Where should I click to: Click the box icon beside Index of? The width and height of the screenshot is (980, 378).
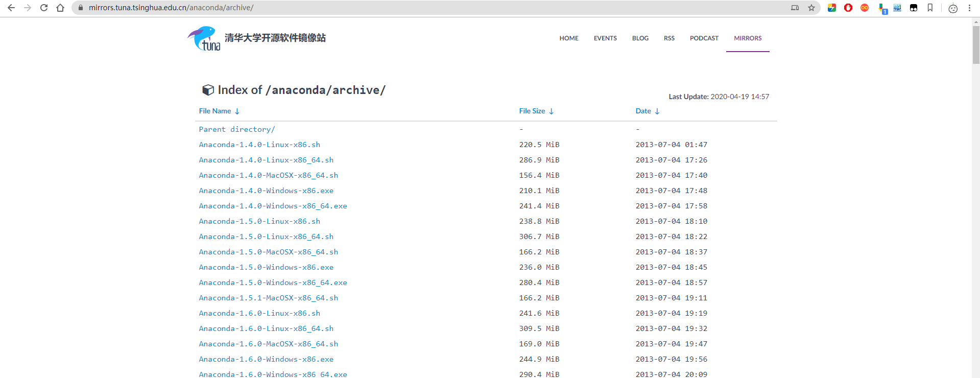tap(208, 90)
